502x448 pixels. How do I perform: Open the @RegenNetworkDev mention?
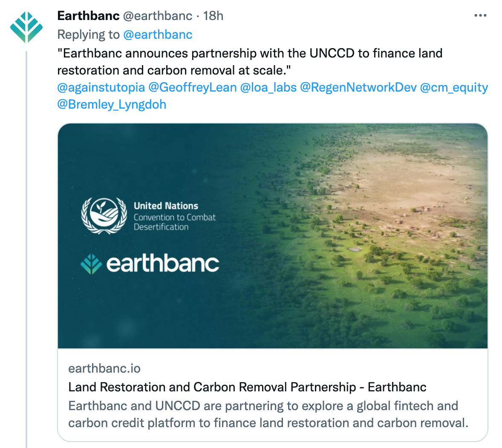[358, 87]
